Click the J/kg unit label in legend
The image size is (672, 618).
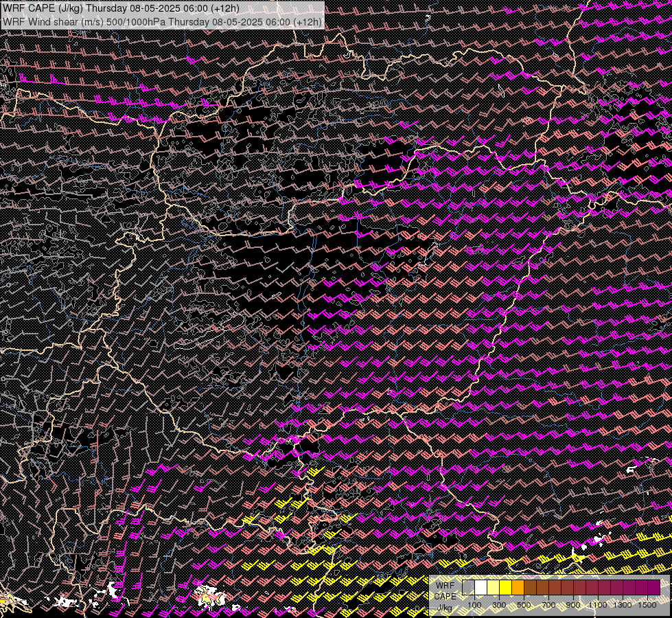(444, 608)
